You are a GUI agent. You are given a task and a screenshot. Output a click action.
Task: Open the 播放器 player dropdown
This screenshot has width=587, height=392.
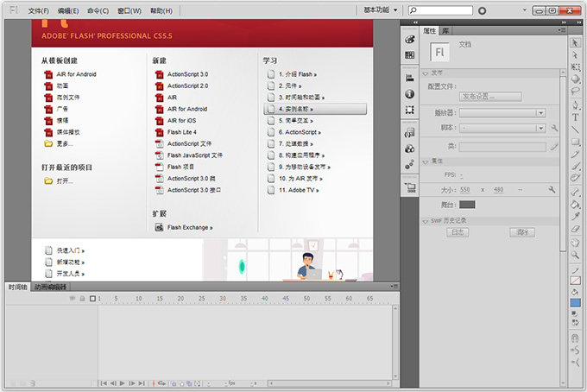tap(502, 113)
